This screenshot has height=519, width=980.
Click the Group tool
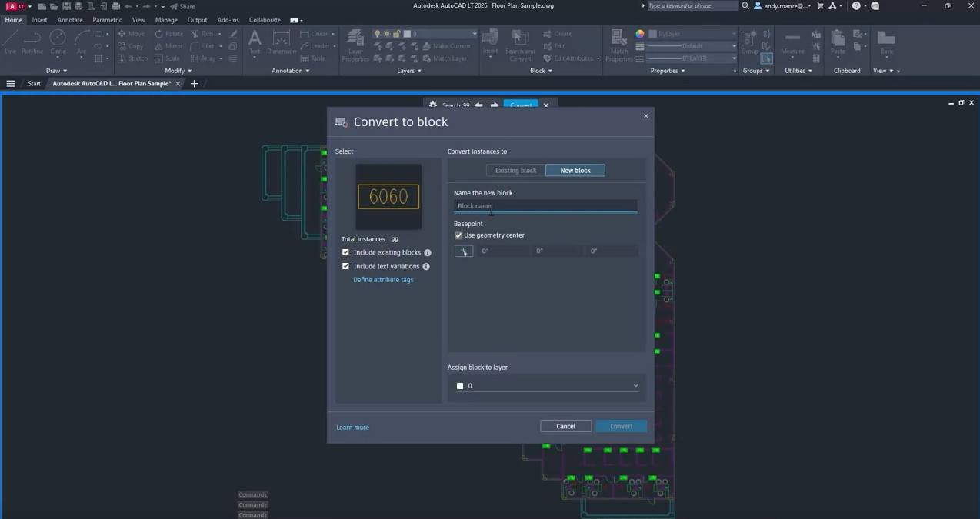749,42
